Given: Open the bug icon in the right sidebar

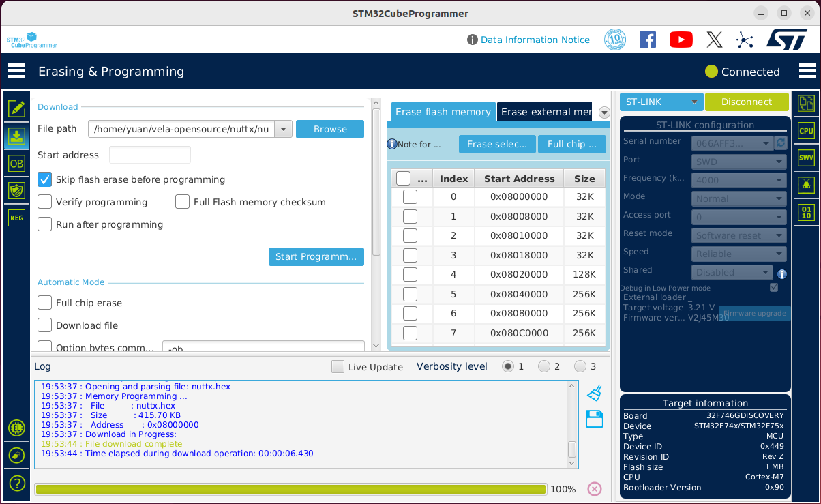Looking at the screenshot, I should (807, 185).
